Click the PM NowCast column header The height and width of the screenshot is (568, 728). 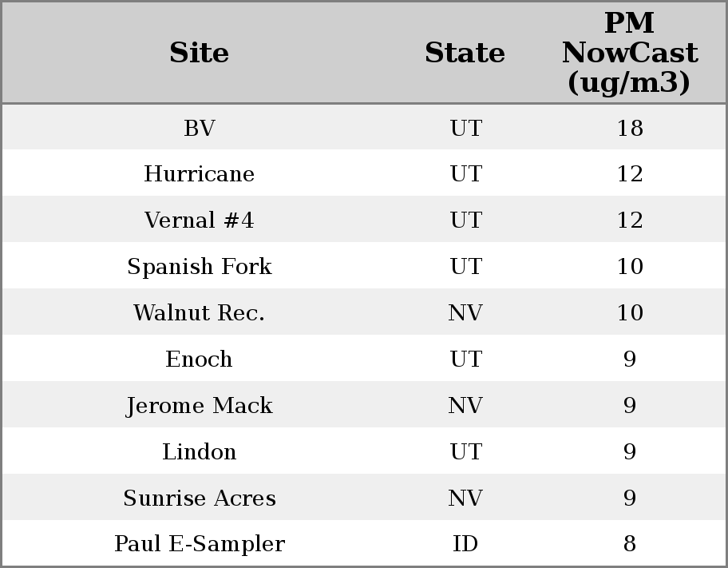click(x=629, y=53)
